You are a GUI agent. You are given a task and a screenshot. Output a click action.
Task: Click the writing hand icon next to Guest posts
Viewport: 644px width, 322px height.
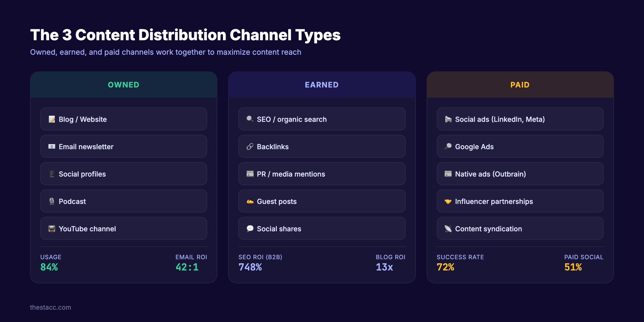250,201
